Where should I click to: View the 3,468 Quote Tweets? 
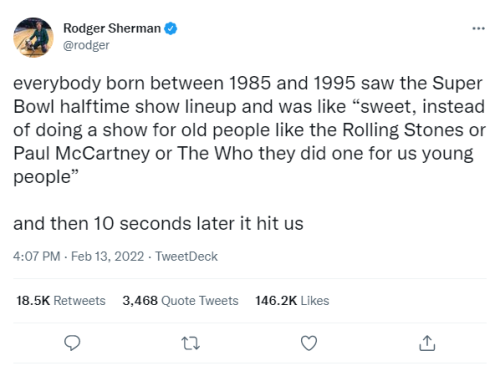[x=180, y=301]
